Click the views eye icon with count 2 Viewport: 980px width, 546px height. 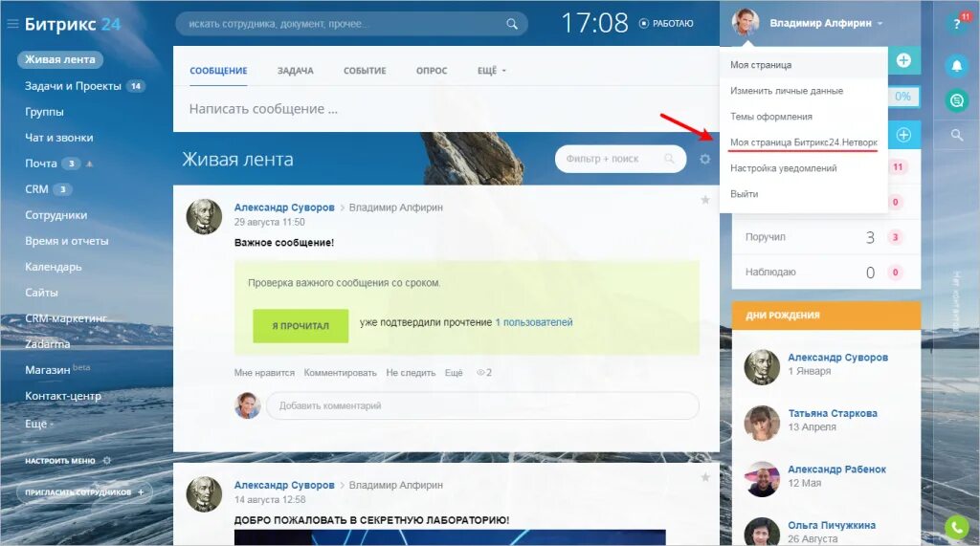(480, 372)
